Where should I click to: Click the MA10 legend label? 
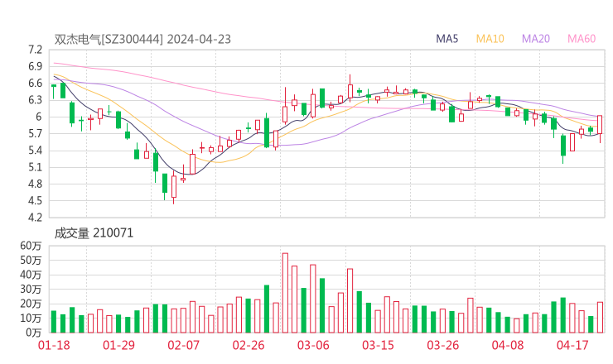pyautogui.click(x=490, y=39)
